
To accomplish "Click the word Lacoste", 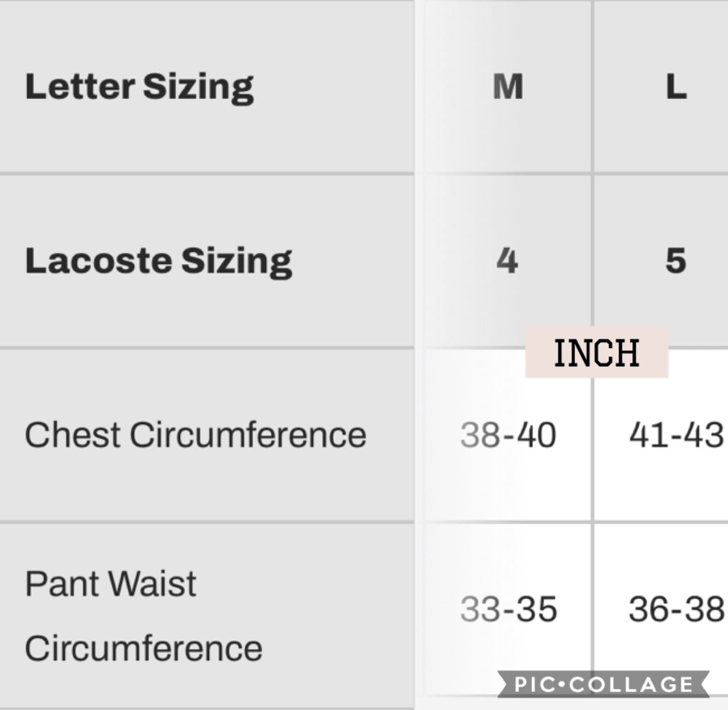I will (x=98, y=261).
